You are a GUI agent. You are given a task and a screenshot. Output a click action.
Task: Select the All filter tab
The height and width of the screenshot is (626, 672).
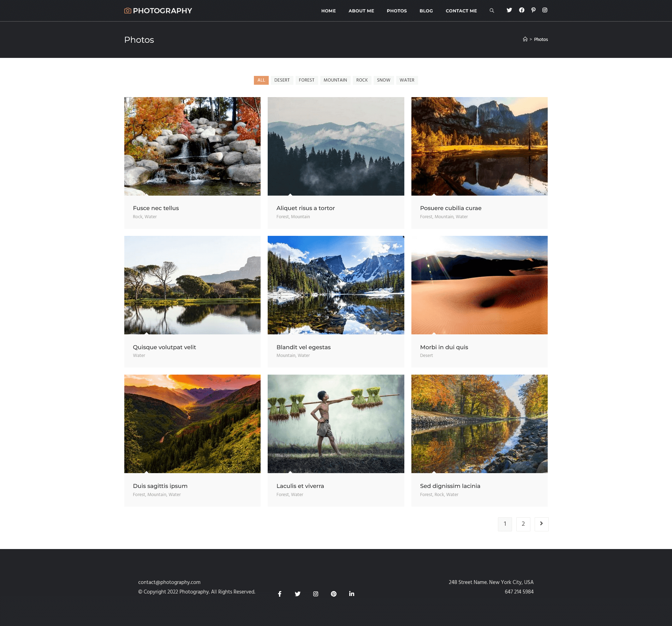(x=261, y=80)
